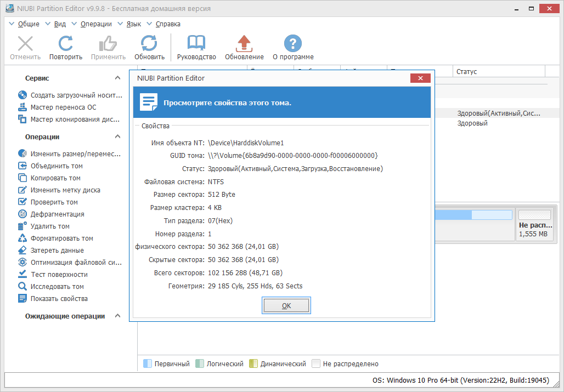Collapse the Сервис sidebar section
564x392 pixels.
[117, 78]
